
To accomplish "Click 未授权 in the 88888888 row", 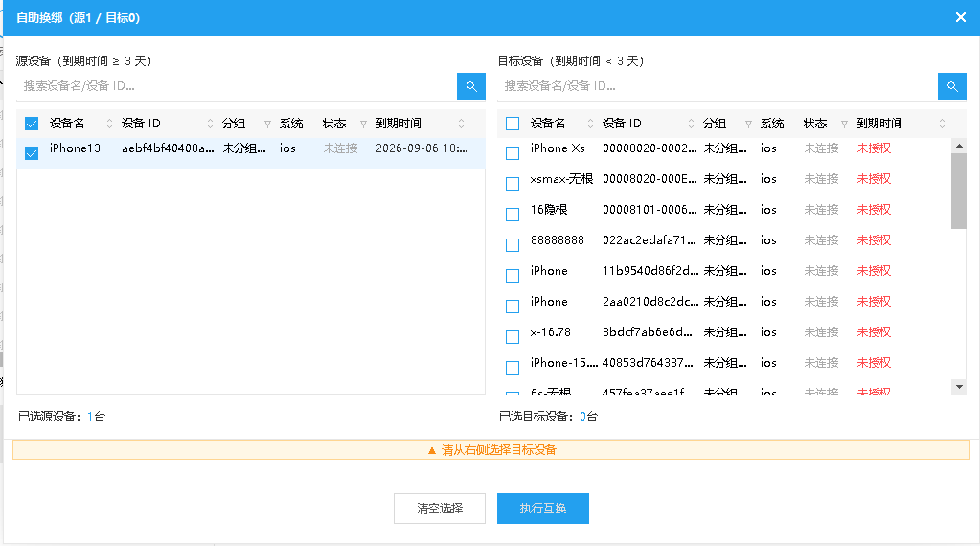I will (x=874, y=239).
